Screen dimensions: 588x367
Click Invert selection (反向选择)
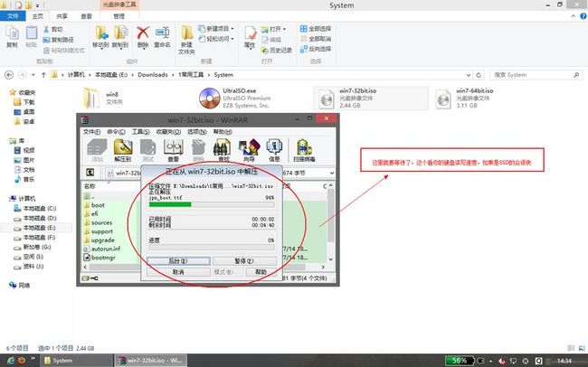[316, 49]
